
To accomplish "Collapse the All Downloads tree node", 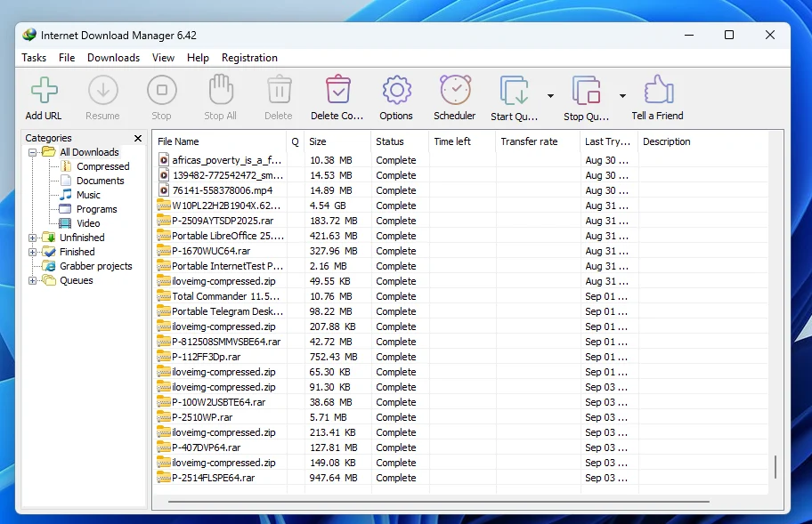I will pyautogui.click(x=33, y=152).
